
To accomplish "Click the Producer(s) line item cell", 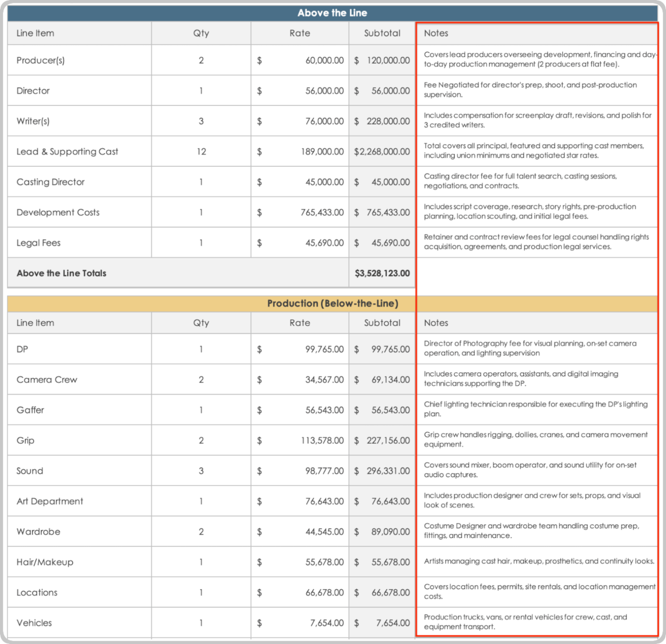I will (x=80, y=60).
